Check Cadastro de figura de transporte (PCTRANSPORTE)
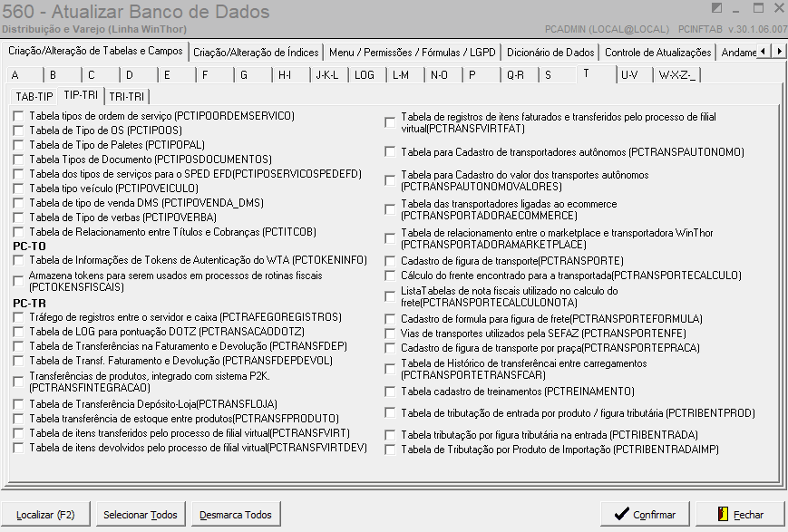788x532 pixels. [x=390, y=261]
